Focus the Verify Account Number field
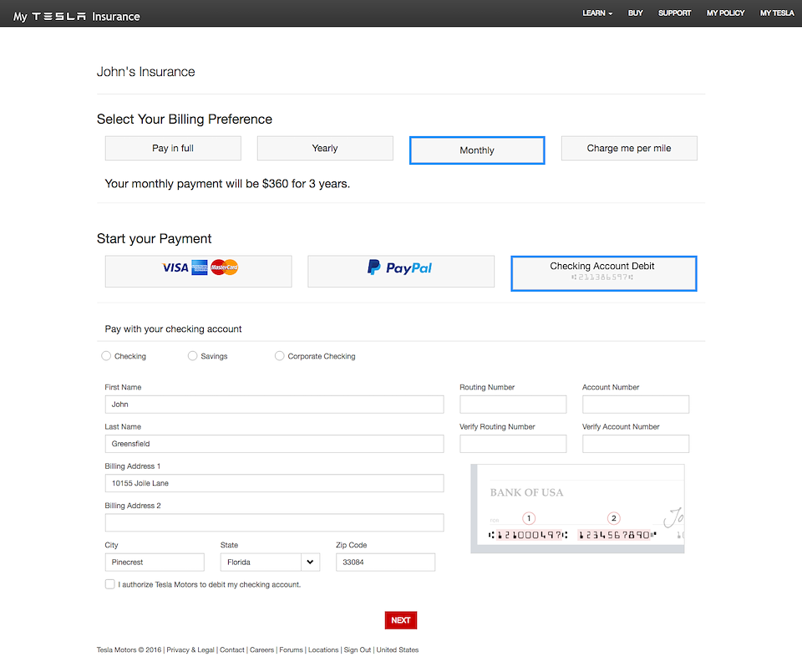802x672 pixels. pyautogui.click(x=636, y=444)
